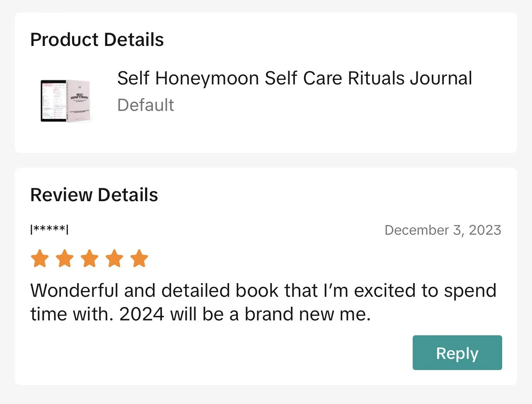Select the second orange rating star
The image size is (532, 404).
tap(65, 258)
